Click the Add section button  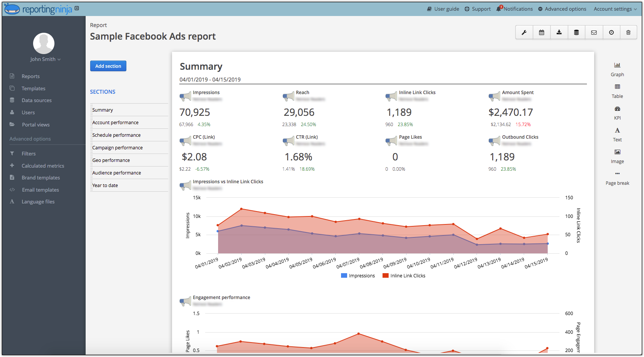[x=108, y=66]
